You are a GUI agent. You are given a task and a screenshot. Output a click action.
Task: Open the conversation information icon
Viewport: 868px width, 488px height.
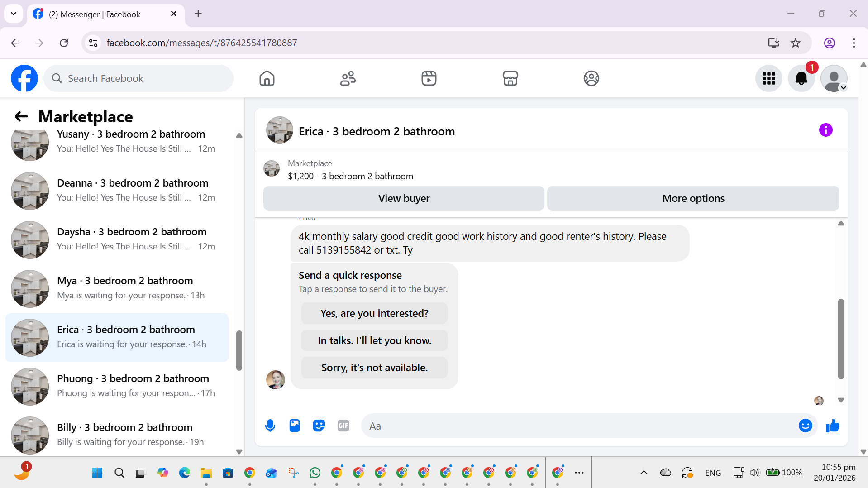pos(825,130)
